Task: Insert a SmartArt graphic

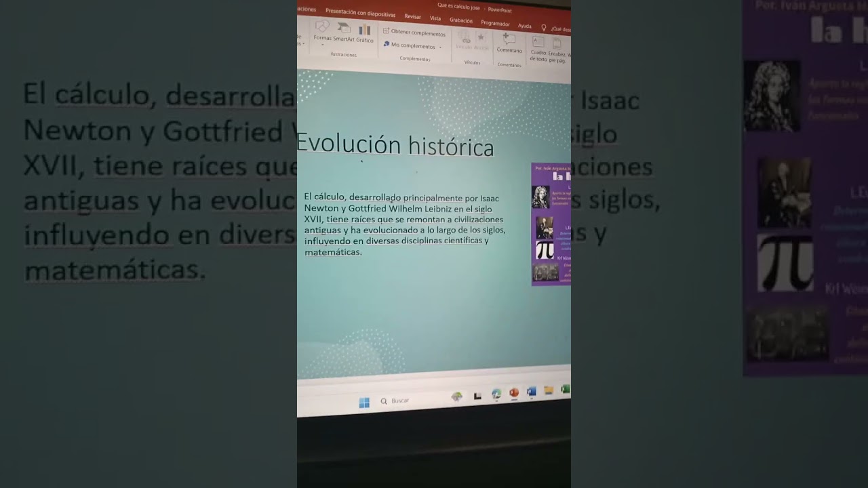Action: 344,32
